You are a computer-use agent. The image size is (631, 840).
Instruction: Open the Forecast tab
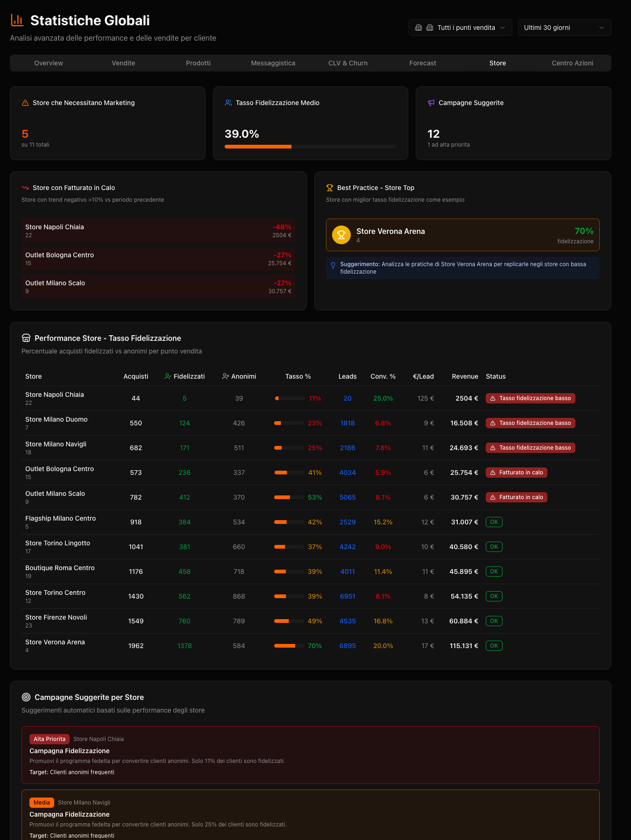423,63
